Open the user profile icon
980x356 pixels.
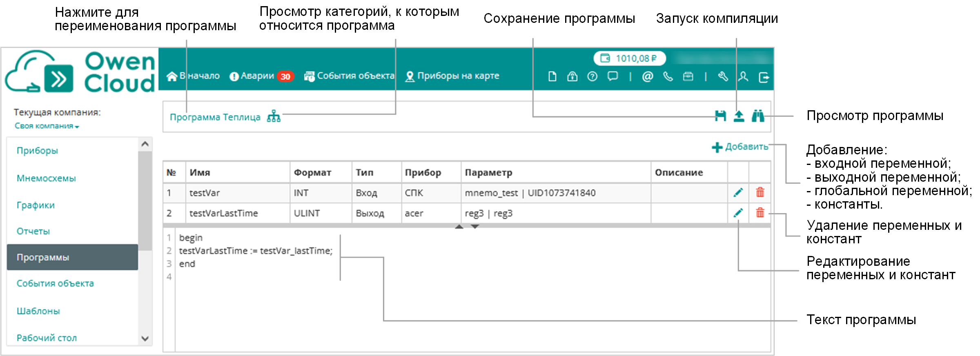[743, 76]
